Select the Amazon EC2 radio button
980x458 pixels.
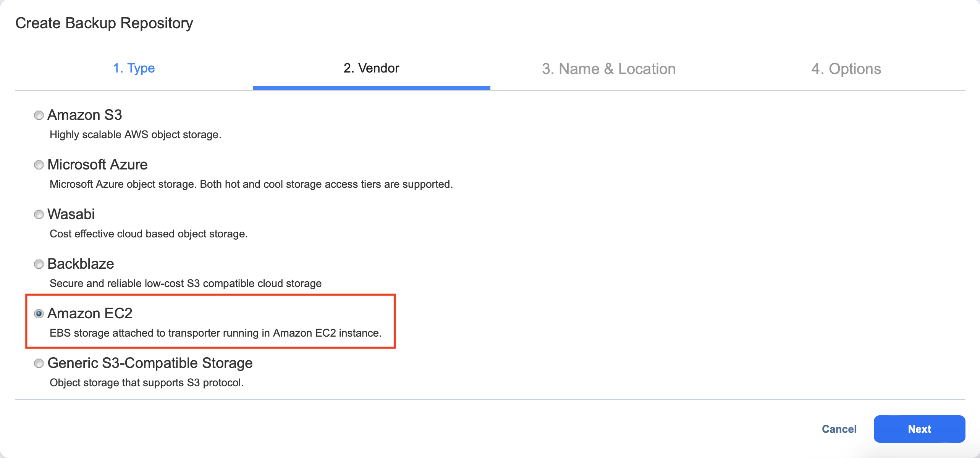(39, 314)
